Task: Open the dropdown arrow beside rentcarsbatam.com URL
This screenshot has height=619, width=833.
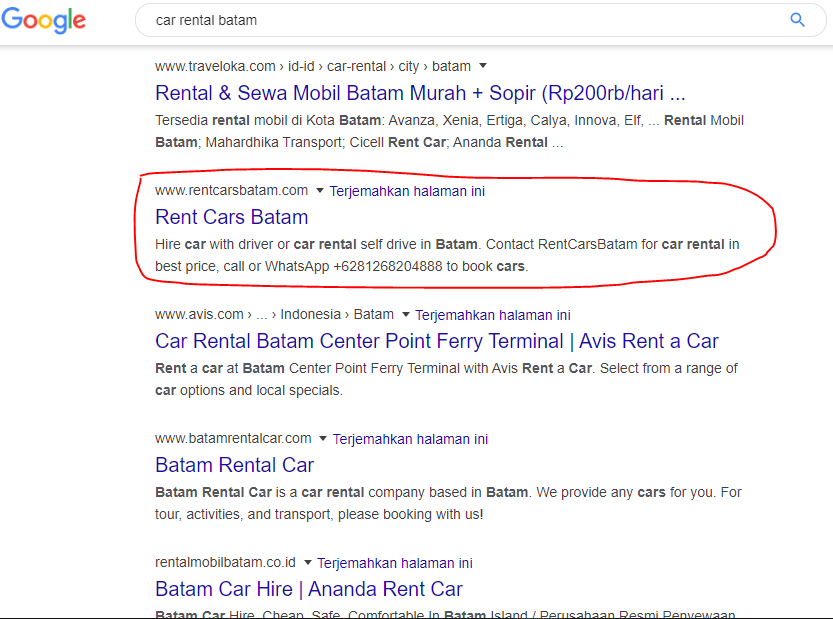Action: pos(320,190)
